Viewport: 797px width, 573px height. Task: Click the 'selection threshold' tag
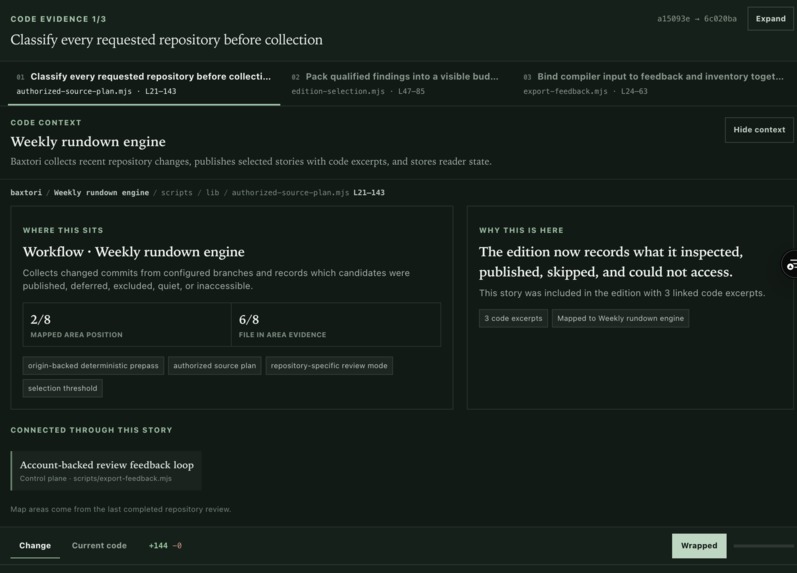point(63,388)
